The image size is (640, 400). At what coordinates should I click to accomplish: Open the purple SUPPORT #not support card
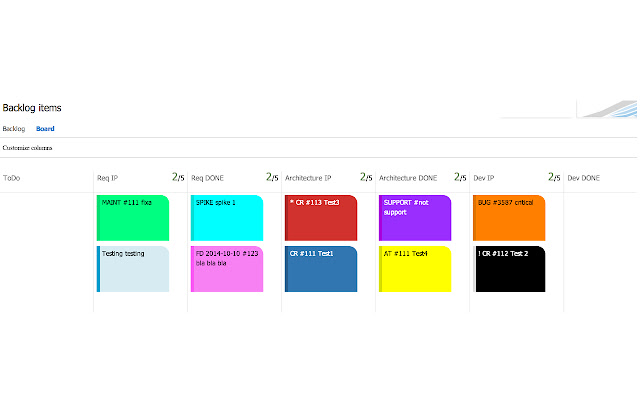click(x=415, y=218)
